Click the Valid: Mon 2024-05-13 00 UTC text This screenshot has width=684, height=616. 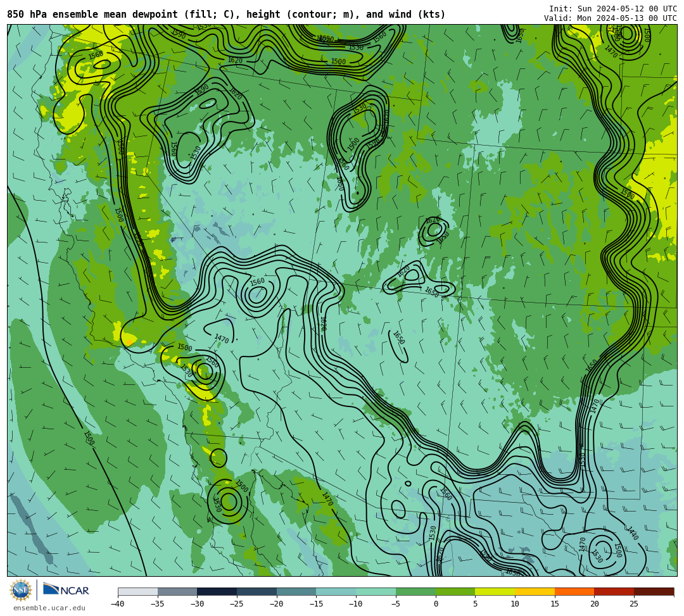tap(611, 18)
